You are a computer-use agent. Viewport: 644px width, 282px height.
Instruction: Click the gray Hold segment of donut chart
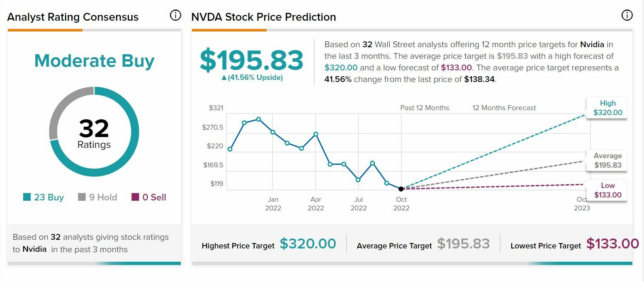[x=62, y=112]
